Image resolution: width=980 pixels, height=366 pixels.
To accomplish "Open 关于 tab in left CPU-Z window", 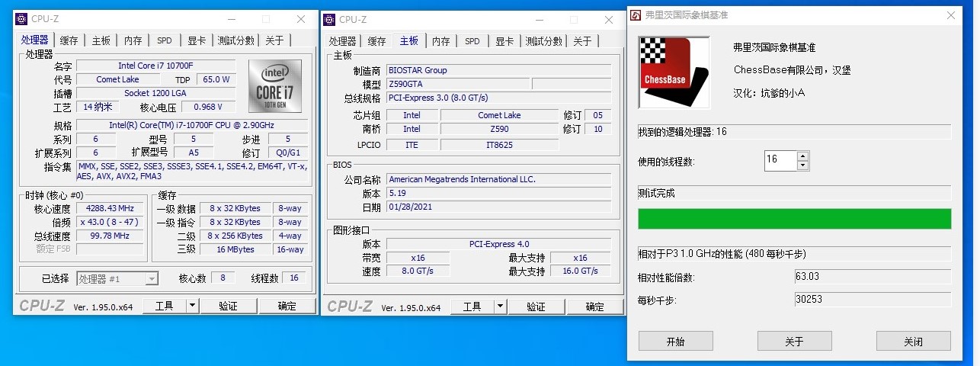I will tap(274, 40).
